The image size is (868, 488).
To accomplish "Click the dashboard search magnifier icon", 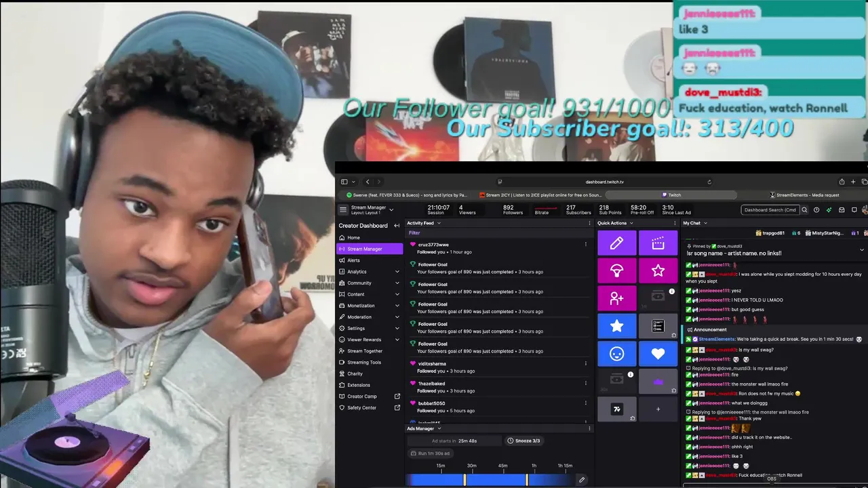I will coord(804,210).
